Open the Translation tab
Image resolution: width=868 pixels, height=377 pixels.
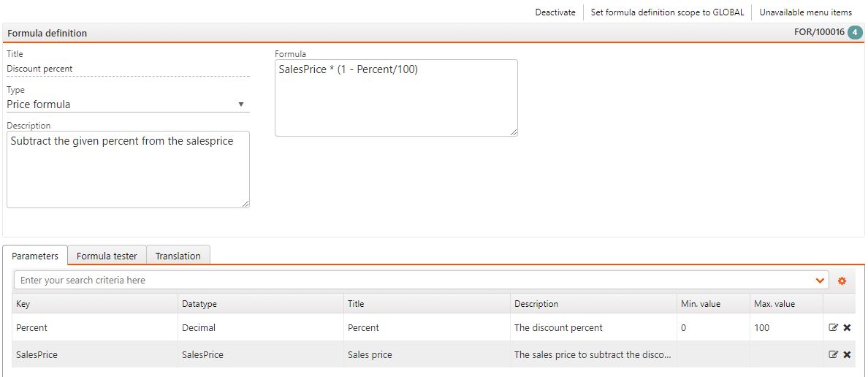[x=178, y=256]
